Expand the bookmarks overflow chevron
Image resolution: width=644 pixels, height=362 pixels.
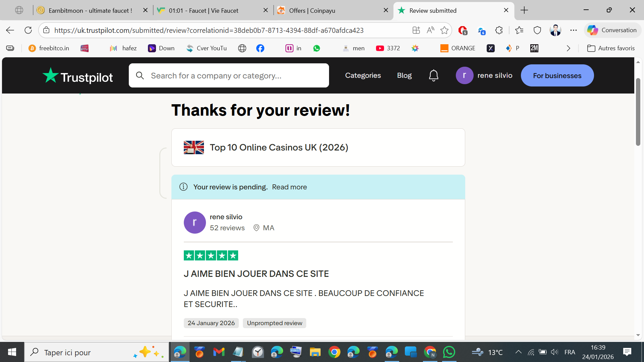coord(568,48)
